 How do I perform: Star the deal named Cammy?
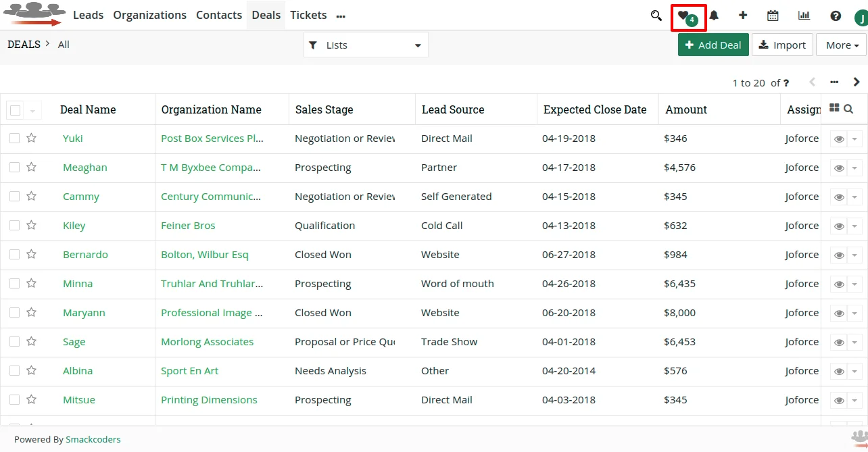[31, 197]
